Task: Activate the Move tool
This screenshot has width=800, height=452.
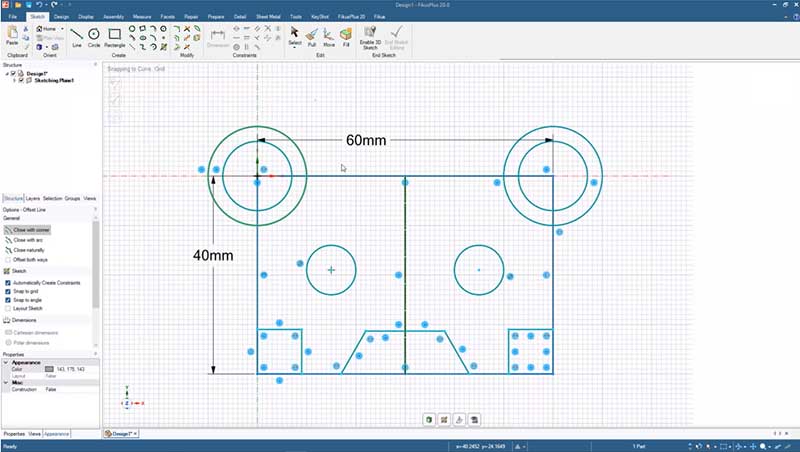Action: (328, 36)
